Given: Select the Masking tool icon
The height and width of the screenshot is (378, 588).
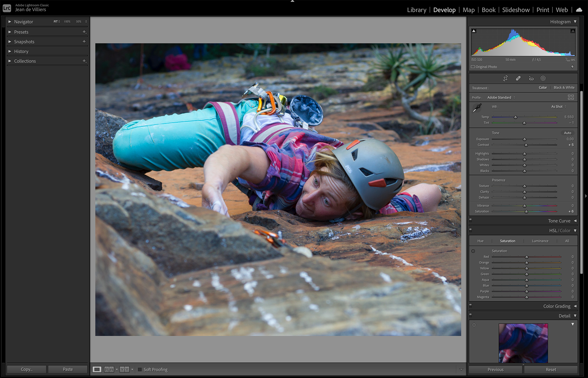Looking at the screenshot, I should click(x=543, y=78).
